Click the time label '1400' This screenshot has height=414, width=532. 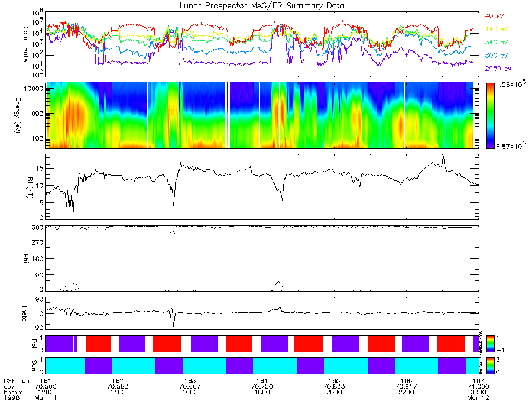click(x=118, y=392)
